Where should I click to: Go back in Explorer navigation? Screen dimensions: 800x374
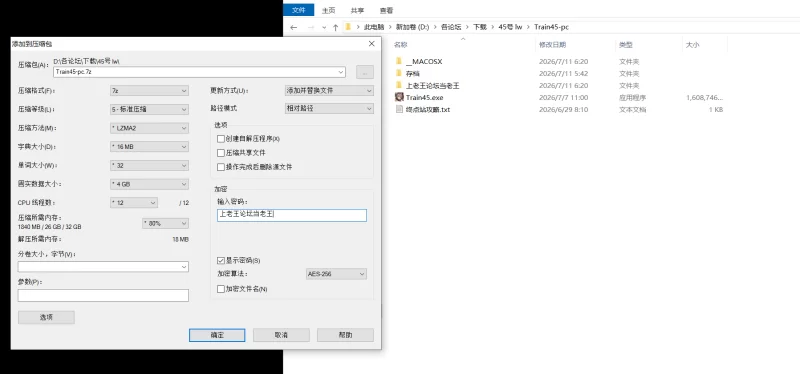click(x=293, y=27)
